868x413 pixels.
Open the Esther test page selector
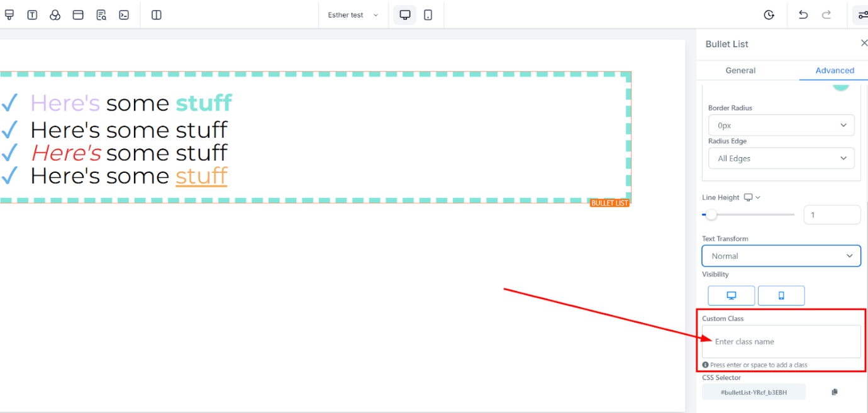353,15
